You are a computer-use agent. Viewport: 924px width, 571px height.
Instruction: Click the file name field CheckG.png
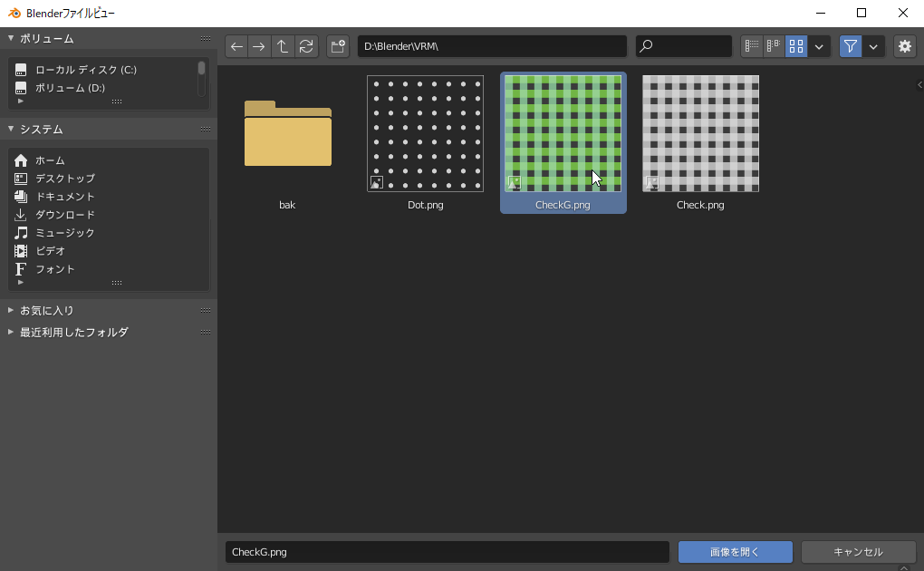448,552
